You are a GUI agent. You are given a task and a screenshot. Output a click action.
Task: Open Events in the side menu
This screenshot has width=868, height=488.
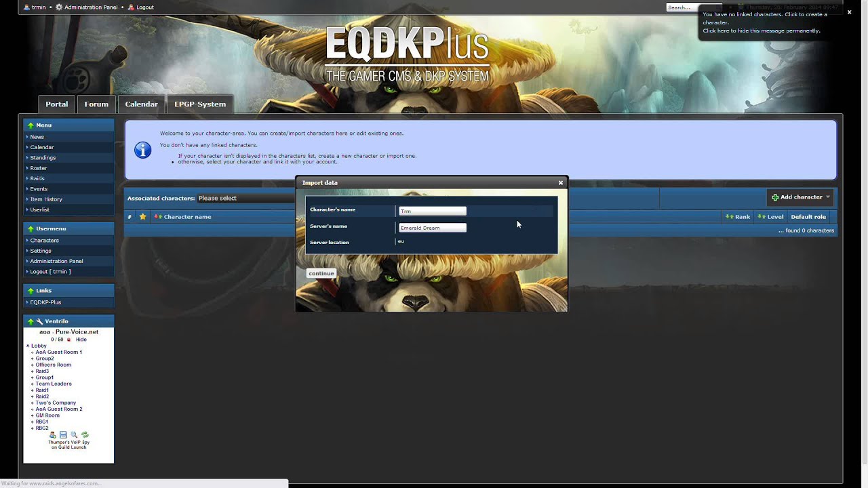39,189
